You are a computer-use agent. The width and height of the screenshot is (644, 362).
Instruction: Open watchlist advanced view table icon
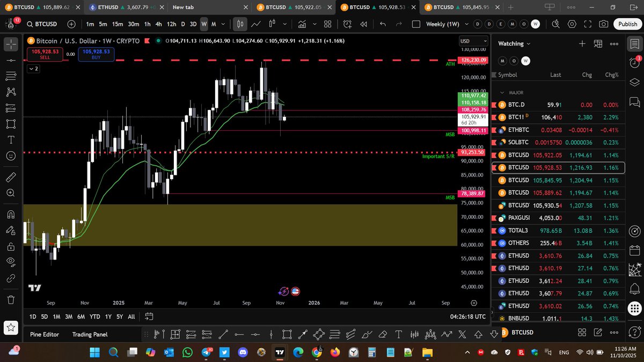pos(598,43)
